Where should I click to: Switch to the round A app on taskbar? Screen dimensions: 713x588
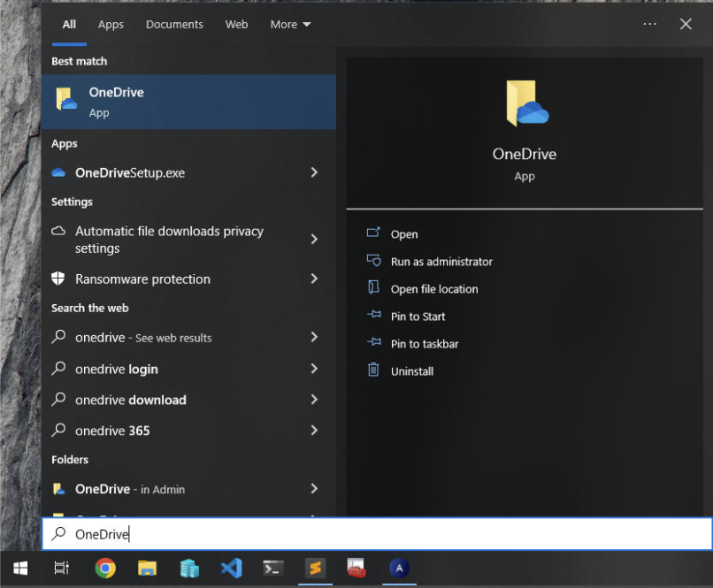point(399,569)
